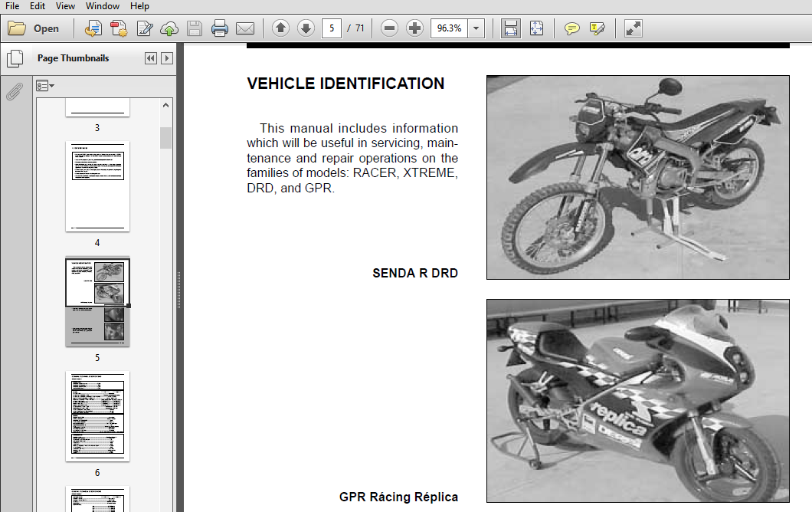Screen dimensions: 812x512
Task: Select page 4 thumbnail
Action: click(x=97, y=186)
